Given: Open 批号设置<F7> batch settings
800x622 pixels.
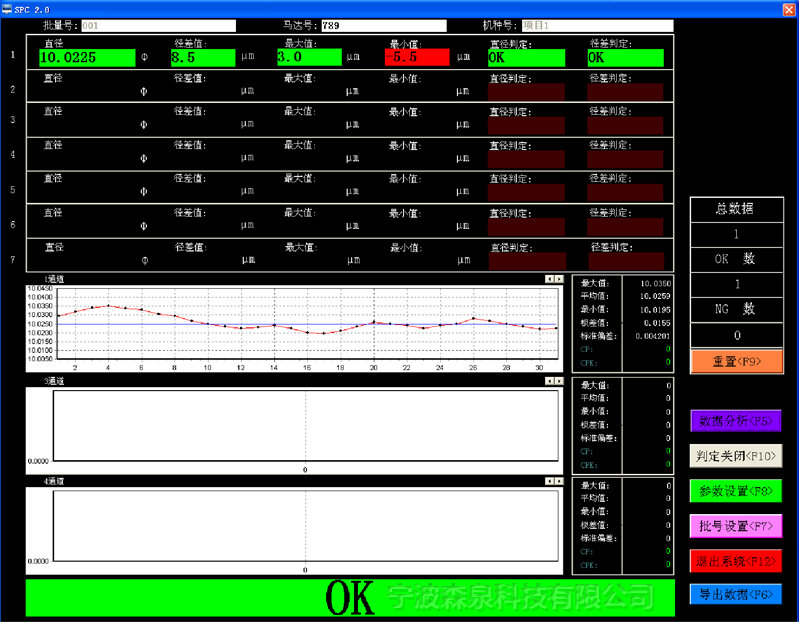Looking at the screenshot, I should click(735, 525).
